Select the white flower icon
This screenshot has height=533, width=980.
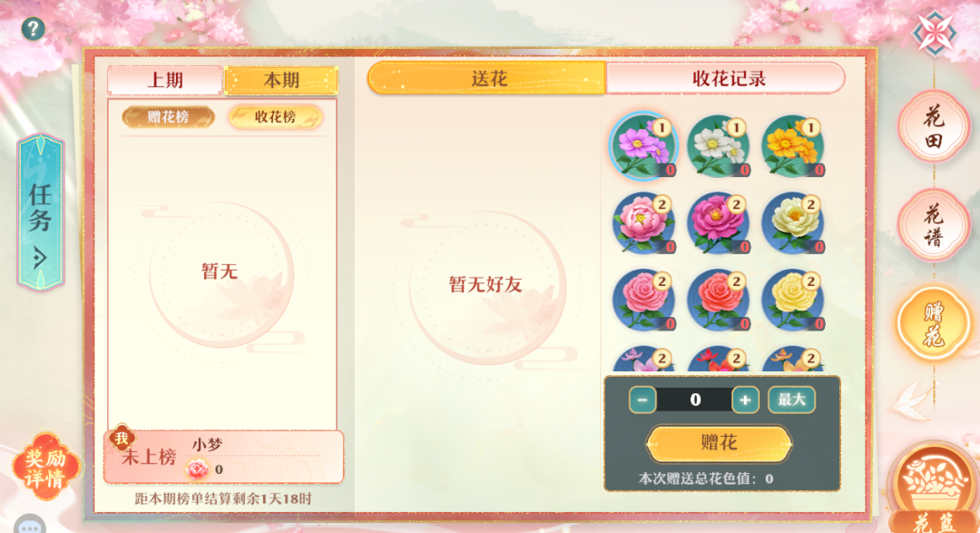(718, 146)
